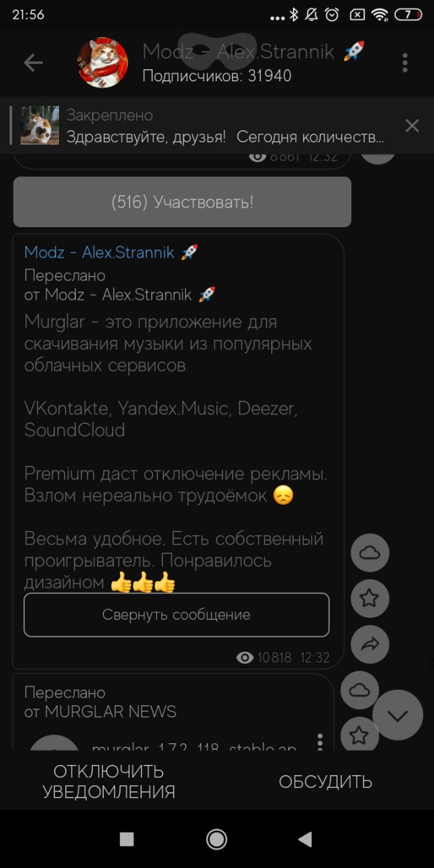Tap the (516) Участвовать! button
This screenshot has width=434, height=868.
[182, 202]
